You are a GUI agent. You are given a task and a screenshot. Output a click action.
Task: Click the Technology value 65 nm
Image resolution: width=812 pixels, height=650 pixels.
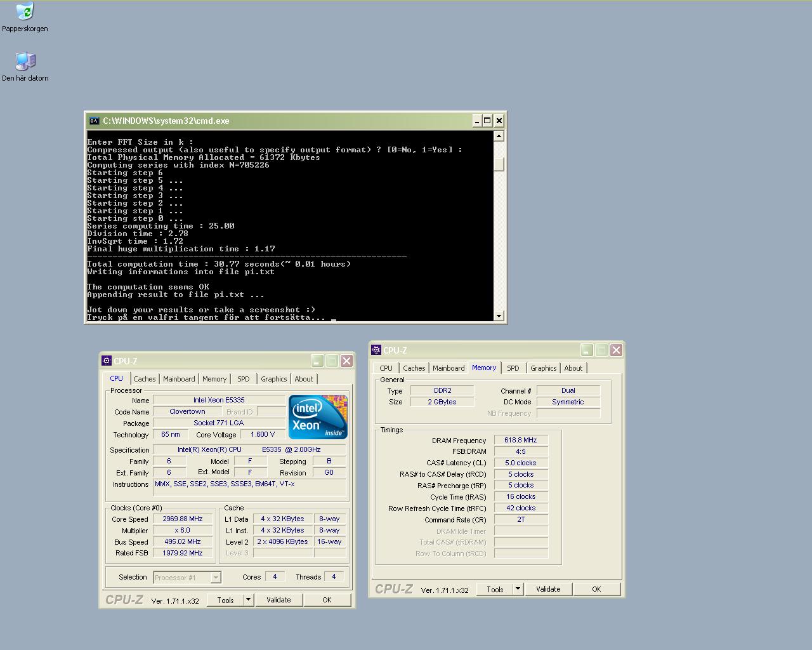[x=170, y=434]
